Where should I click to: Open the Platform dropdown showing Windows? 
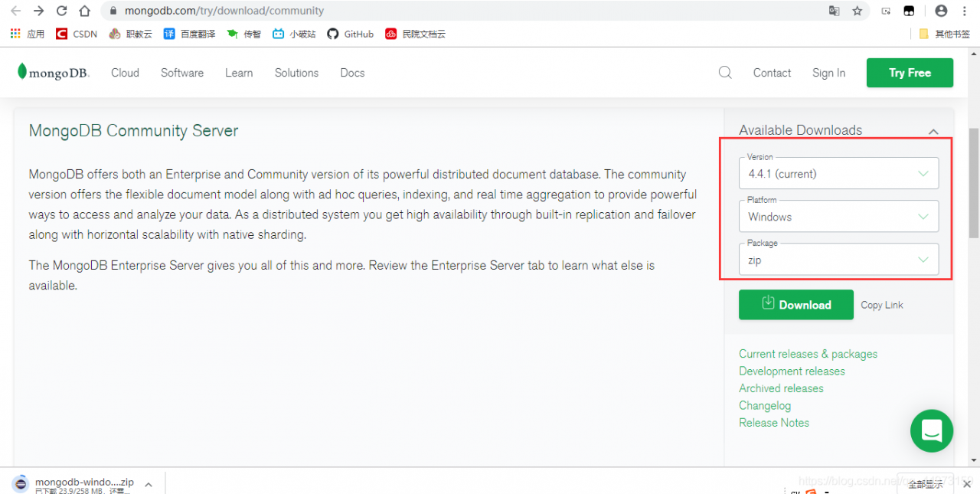838,216
